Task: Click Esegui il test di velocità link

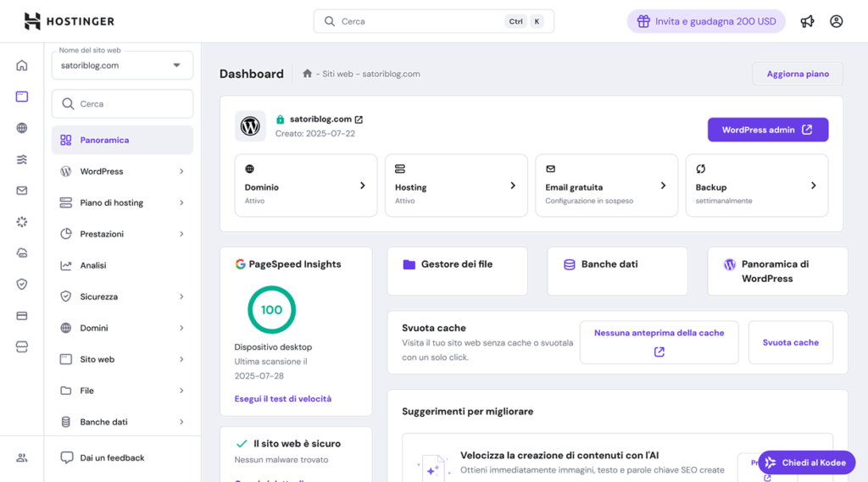Action: click(x=283, y=398)
